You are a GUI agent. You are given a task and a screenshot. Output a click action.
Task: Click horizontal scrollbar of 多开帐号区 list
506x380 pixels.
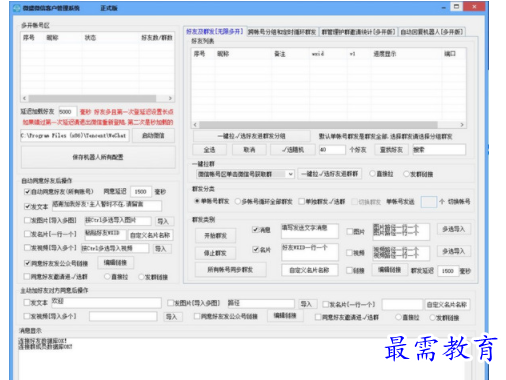[92, 98]
